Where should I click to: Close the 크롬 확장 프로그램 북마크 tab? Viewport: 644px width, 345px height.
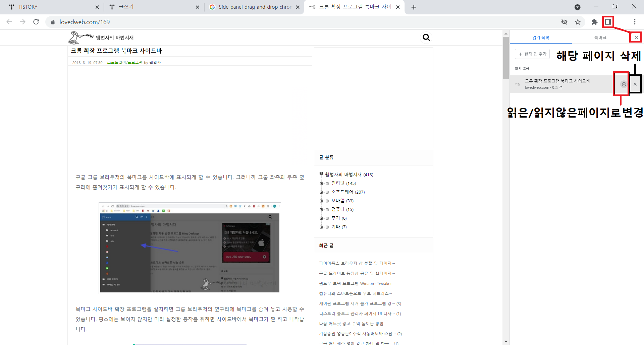[x=398, y=7]
